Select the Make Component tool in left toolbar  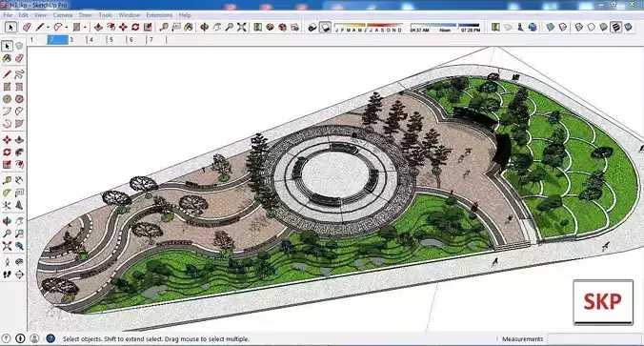[x=19, y=46]
